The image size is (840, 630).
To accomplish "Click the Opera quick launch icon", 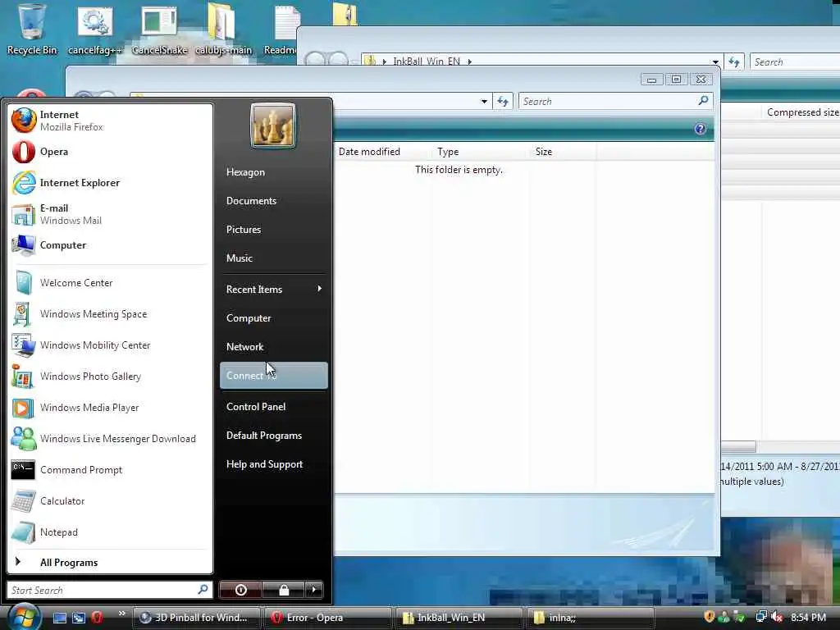I will pos(97,618).
